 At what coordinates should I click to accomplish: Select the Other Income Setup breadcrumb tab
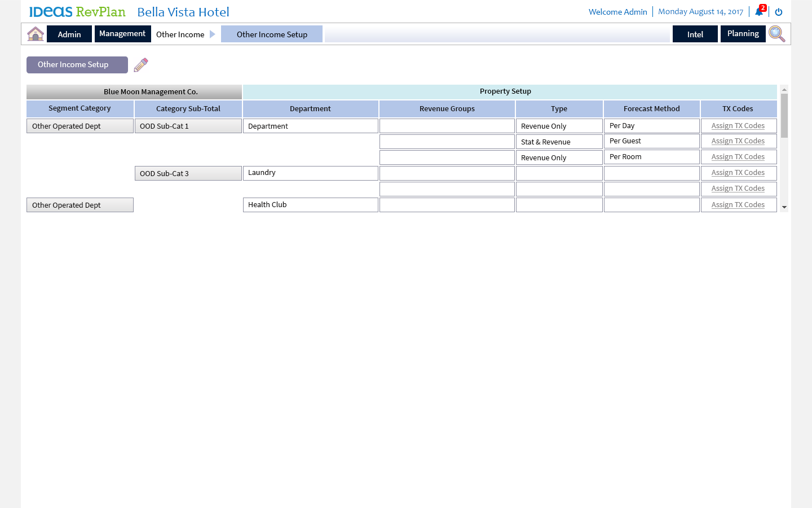272,34
